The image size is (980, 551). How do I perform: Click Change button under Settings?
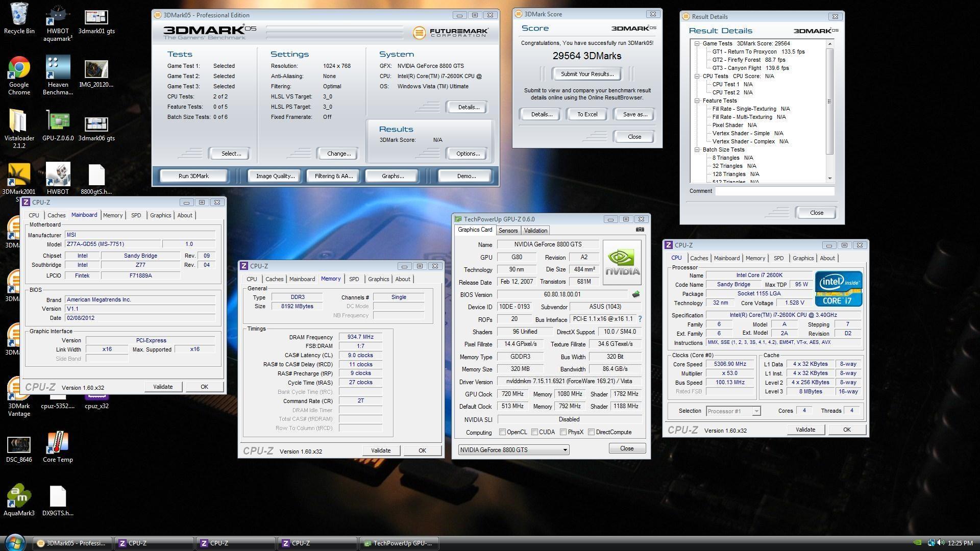338,154
